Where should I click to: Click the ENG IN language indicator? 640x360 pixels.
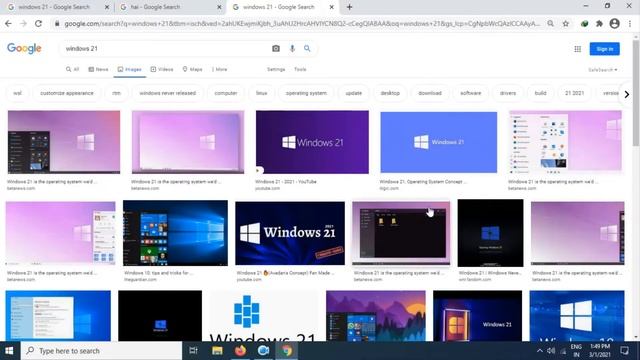tap(576, 351)
